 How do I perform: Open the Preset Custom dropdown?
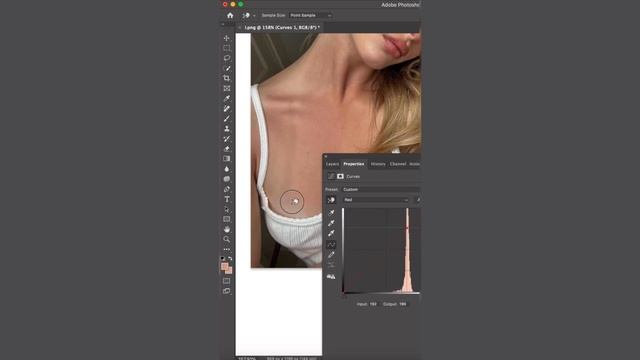click(x=381, y=189)
